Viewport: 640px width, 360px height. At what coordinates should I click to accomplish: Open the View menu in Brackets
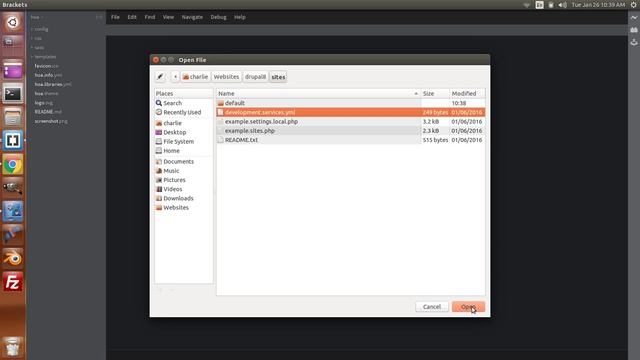(168, 17)
